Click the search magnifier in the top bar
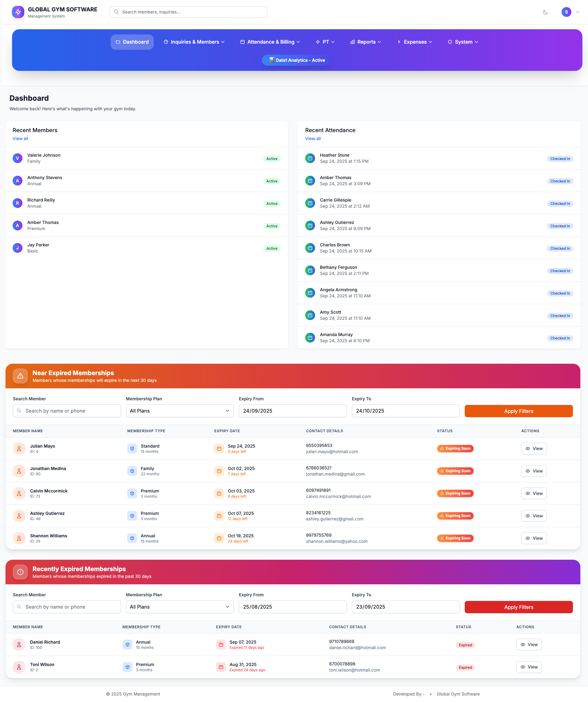Image resolution: width=588 pixels, height=702 pixels. pos(116,12)
